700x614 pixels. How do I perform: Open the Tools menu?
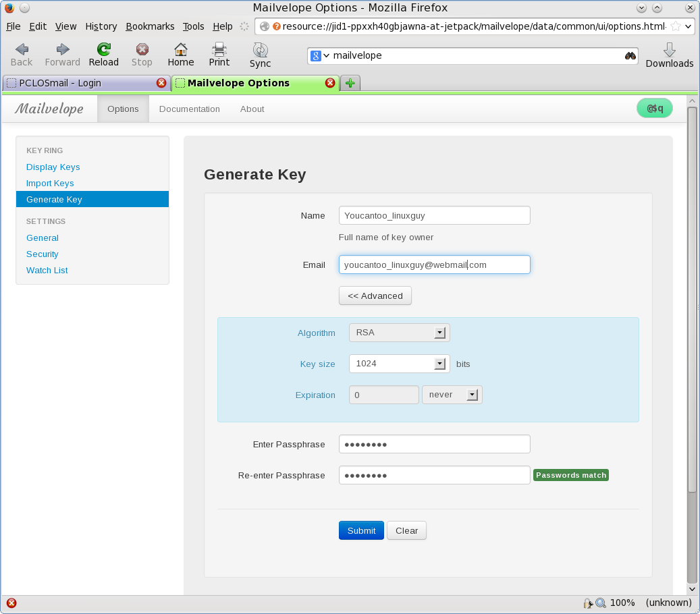(193, 26)
